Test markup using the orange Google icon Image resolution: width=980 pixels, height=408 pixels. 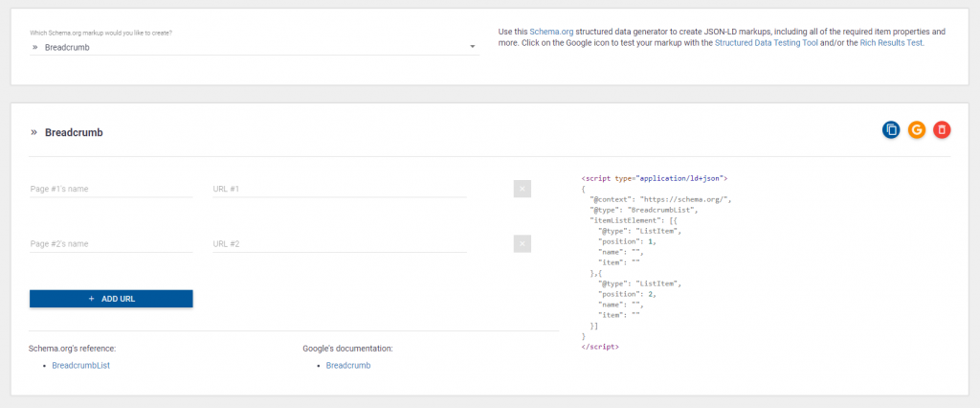(916, 130)
